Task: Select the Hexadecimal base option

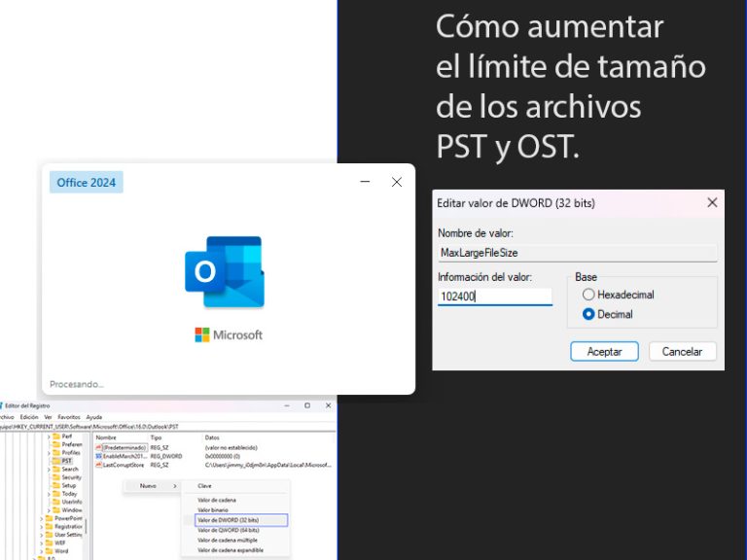Action: [618, 295]
